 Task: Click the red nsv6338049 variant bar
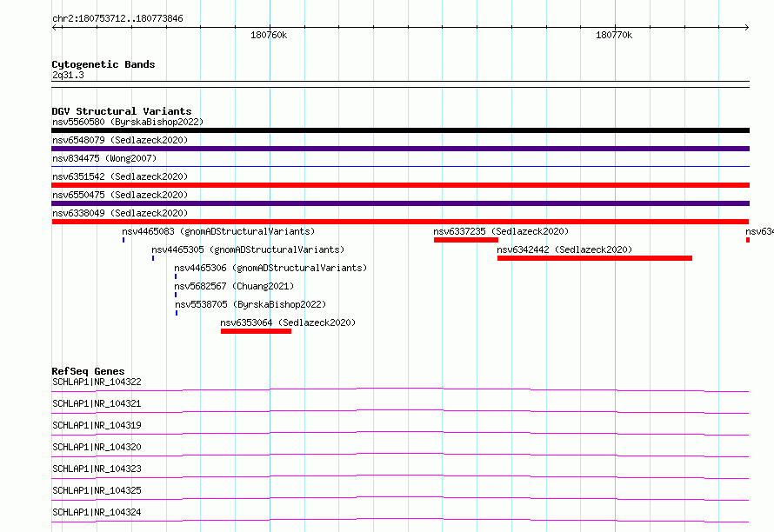click(x=400, y=222)
